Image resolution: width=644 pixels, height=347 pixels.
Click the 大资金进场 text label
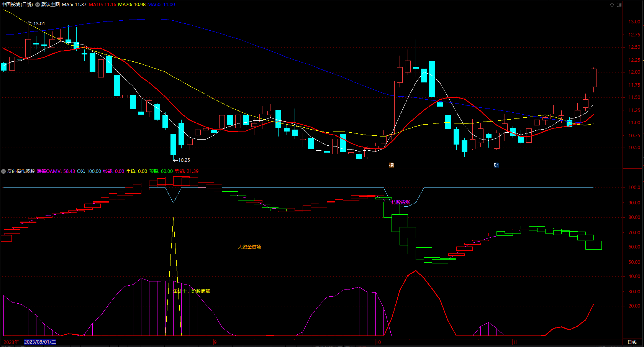coord(249,247)
